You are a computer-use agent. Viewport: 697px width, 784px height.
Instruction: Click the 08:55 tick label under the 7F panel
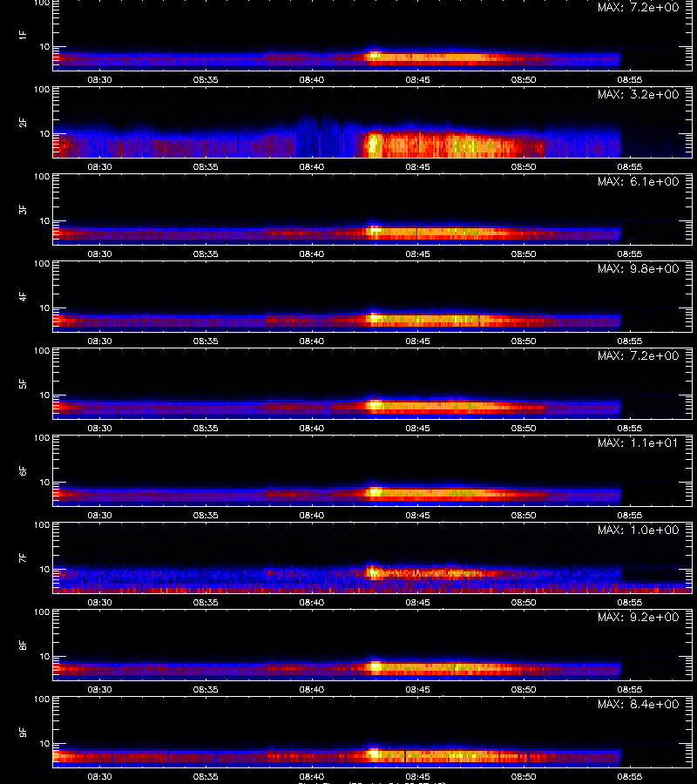[630, 603]
